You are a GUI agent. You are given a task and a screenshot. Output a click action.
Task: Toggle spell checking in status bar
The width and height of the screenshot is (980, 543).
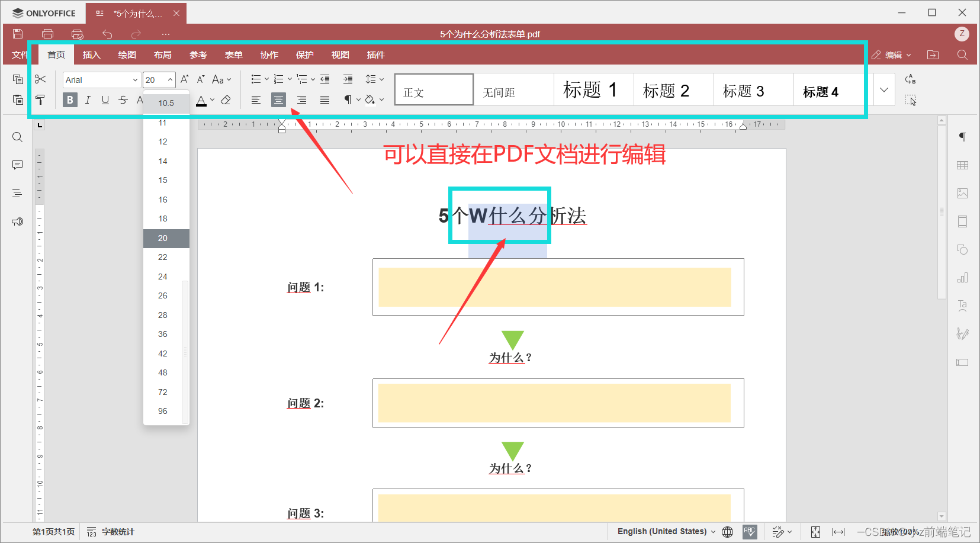click(750, 532)
